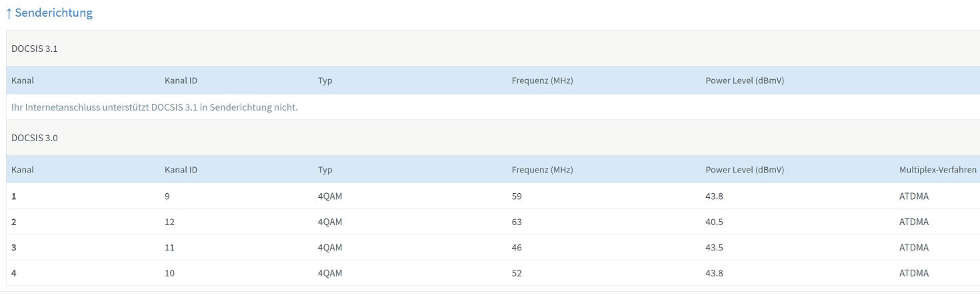The width and height of the screenshot is (980, 295).
Task: Click the frequency value 46
Action: (x=517, y=248)
